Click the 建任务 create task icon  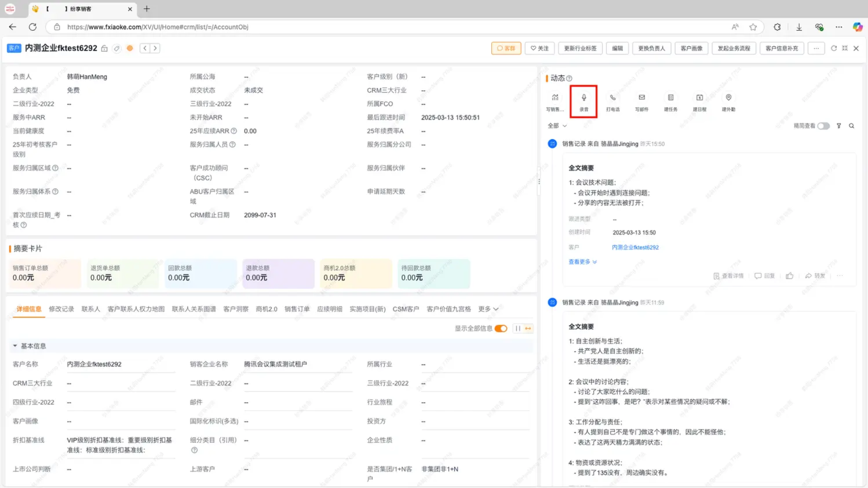(x=670, y=98)
